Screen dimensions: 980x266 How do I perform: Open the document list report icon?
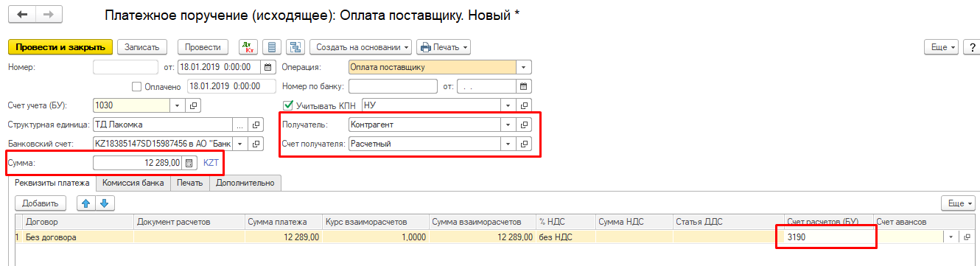(x=272, y=47)
